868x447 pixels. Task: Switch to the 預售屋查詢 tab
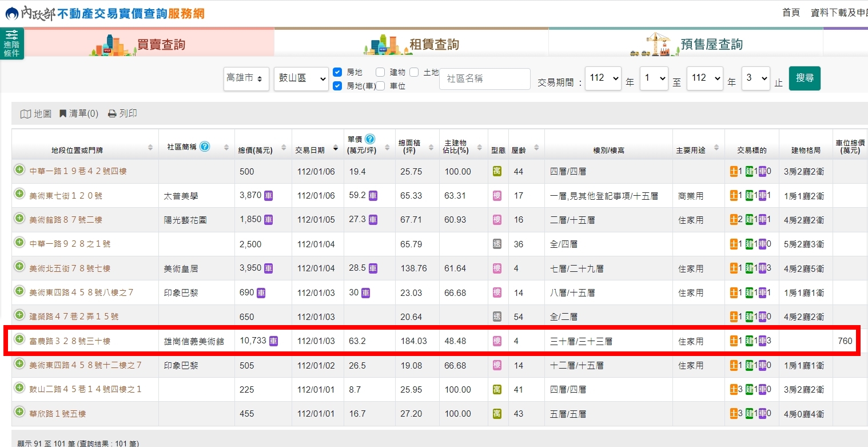tap(686, 43)
